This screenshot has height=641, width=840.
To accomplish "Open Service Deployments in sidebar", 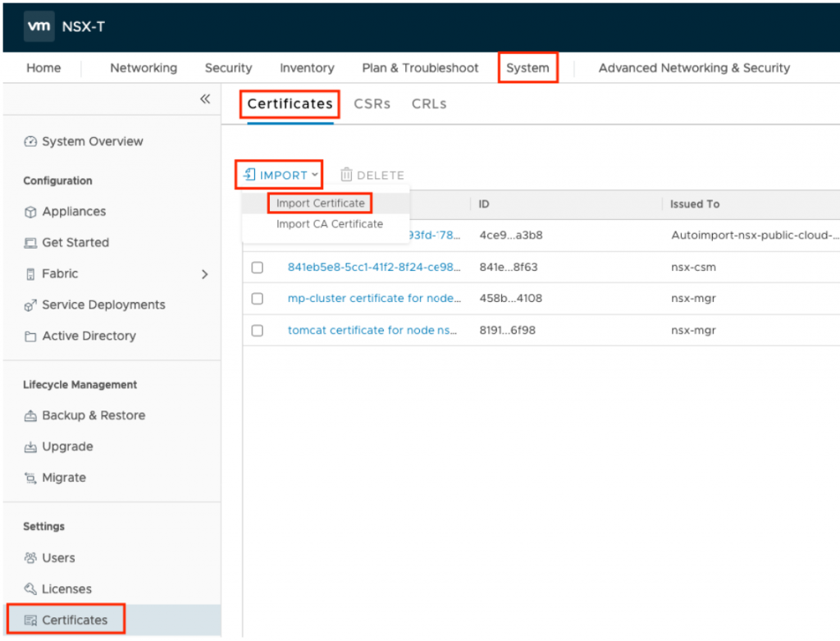I will (x=103, y=305).
